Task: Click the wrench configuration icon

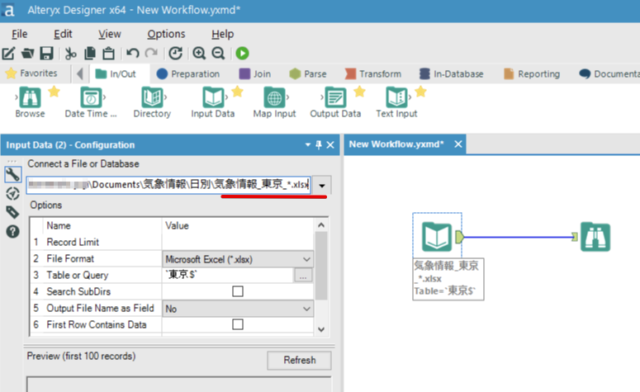Action: [x=13, y=175]
